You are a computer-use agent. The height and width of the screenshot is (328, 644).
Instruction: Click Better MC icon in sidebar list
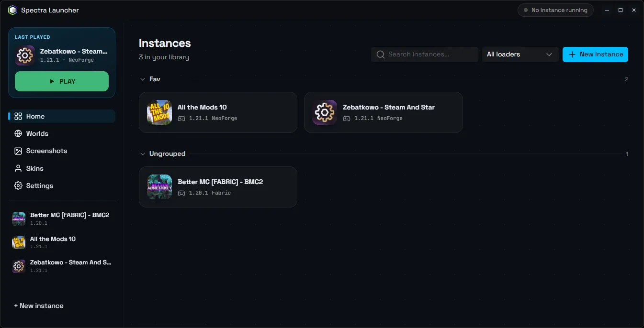click(x=19, y=219)
